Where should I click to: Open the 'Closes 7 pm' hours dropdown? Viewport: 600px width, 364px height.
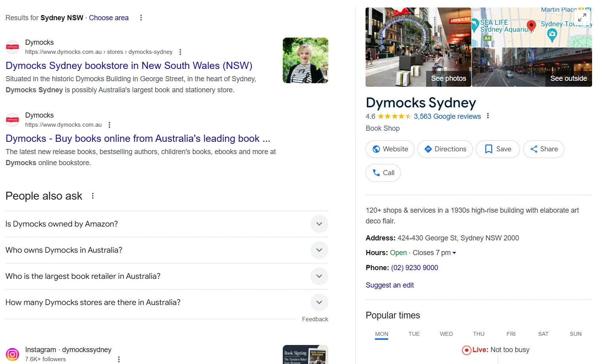tap(454, 252)
